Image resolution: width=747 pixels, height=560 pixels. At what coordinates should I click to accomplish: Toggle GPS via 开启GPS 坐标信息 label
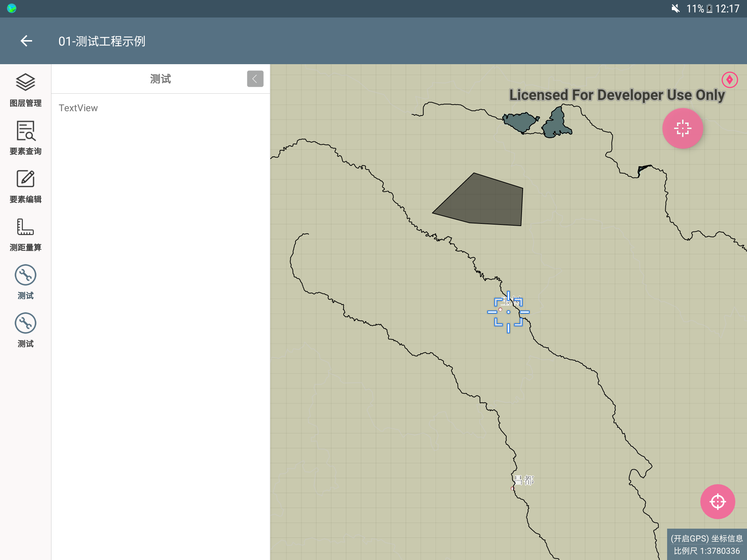707,538
